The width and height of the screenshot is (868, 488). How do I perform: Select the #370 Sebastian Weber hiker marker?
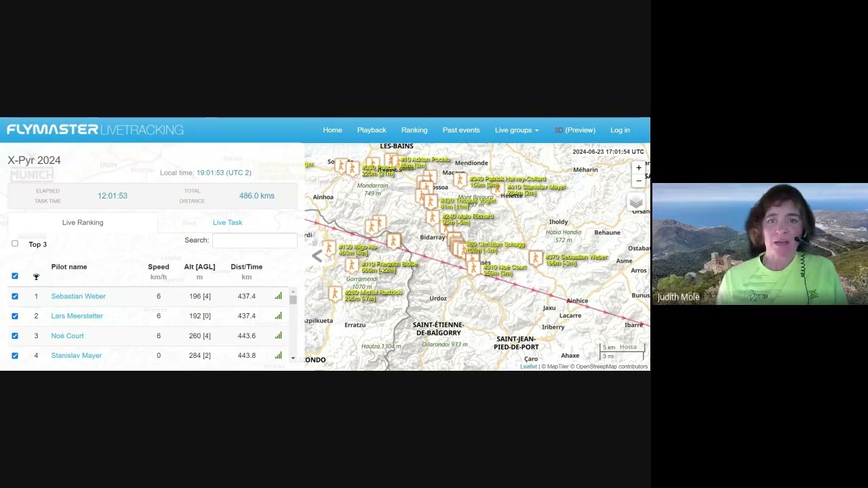535,258
